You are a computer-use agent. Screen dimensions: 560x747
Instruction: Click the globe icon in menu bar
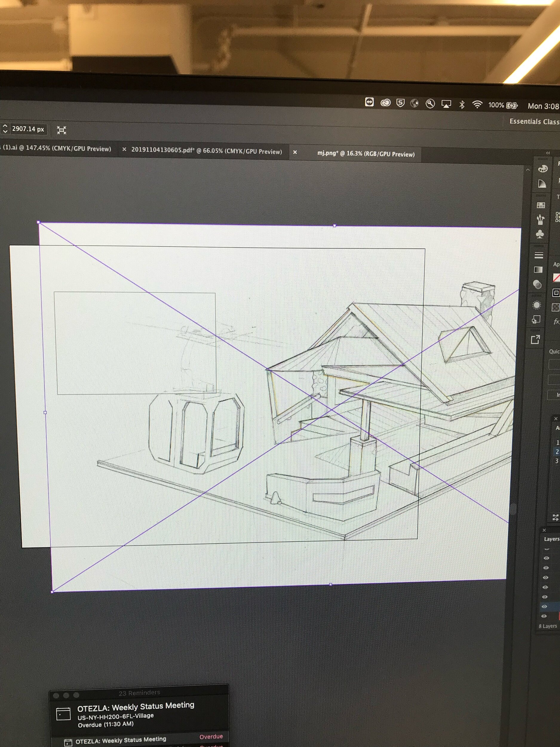tap(415, 103)
